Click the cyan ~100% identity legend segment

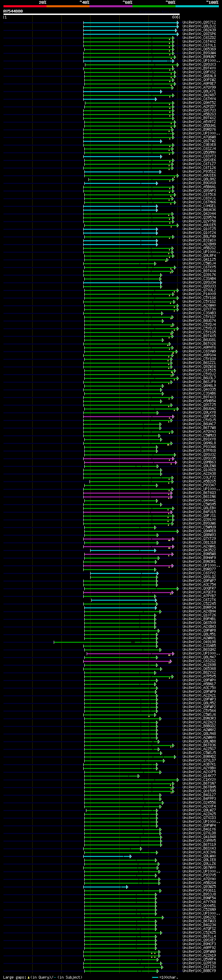click(x=197, y=6)
